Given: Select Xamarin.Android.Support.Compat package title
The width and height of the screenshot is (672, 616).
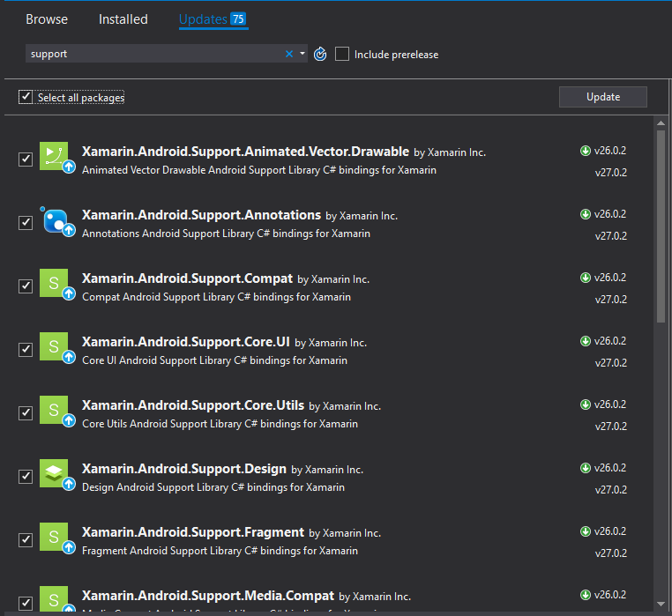Looking at the screenshot, I should [x=187, y=278].
